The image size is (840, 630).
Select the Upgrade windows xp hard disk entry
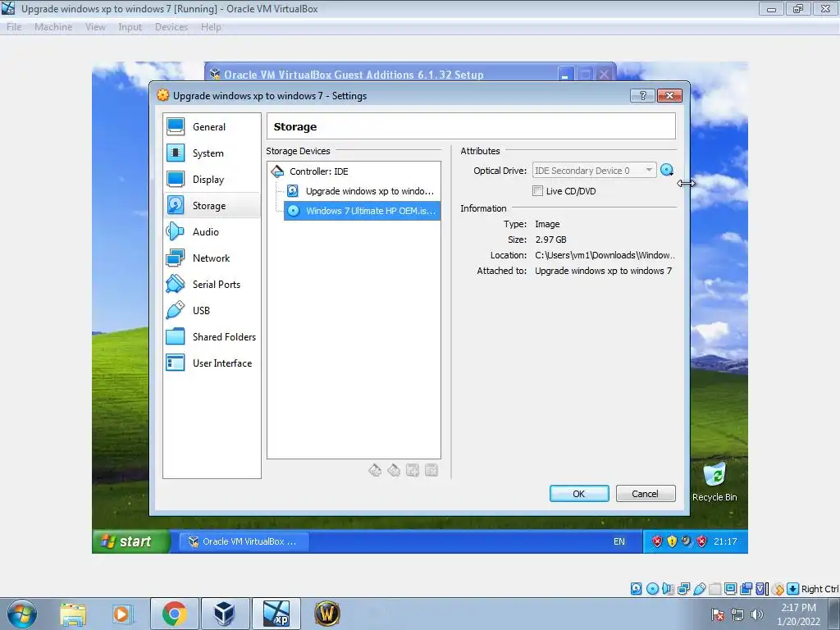(x=362, y=191)
